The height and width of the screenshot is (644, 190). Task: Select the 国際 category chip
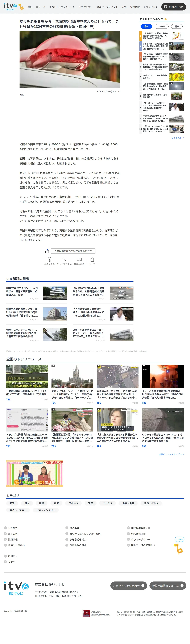[42, 503]
